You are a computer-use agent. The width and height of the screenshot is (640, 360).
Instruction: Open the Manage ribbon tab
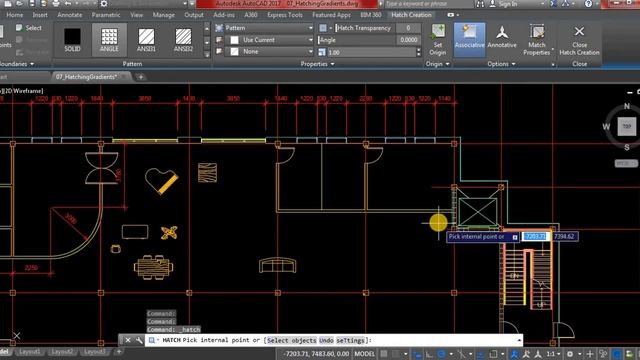164,15
